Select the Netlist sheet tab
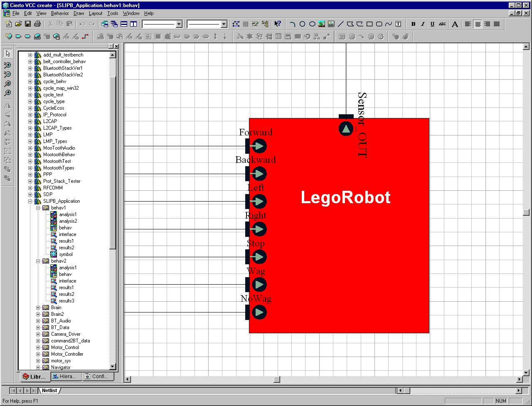This screenshot has height=406, width=532. click(x=49, y=391)
